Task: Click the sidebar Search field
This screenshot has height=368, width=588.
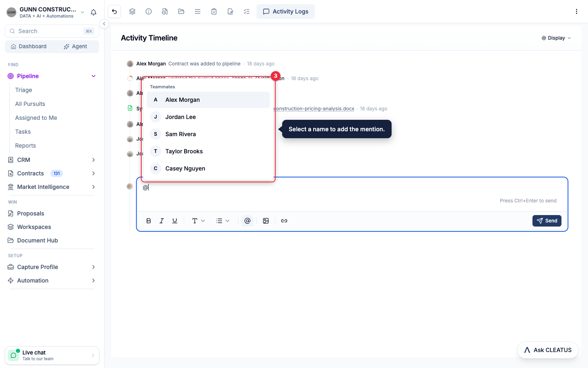Action: point(52,31)
